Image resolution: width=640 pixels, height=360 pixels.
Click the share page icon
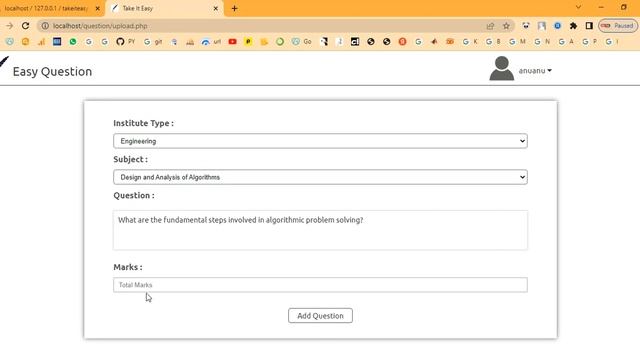pyautogui.click(x=490, y=26)
